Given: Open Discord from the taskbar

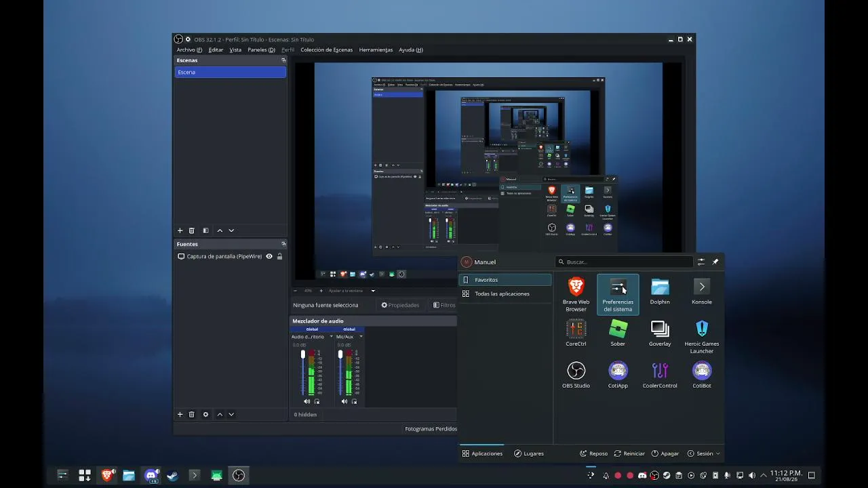Looking at the screenshot, I should (151, 475).
